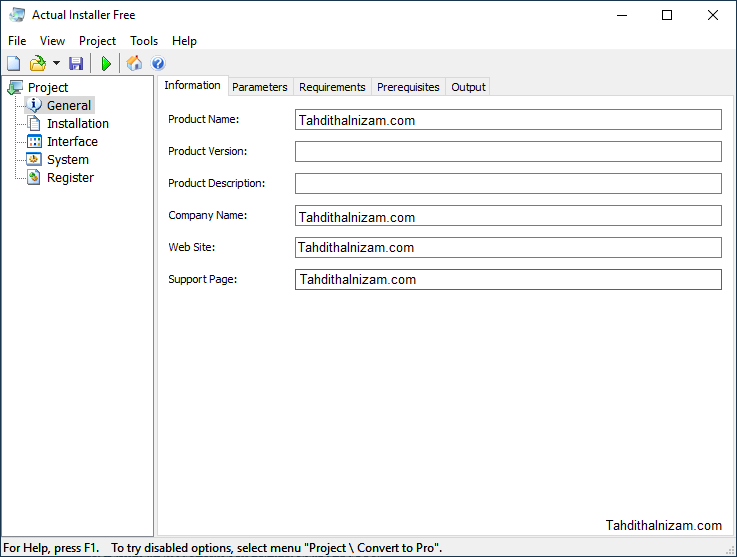Click the empty Product Description field
Viewport: 737px width, 557px height.
[x=508, y=183]
